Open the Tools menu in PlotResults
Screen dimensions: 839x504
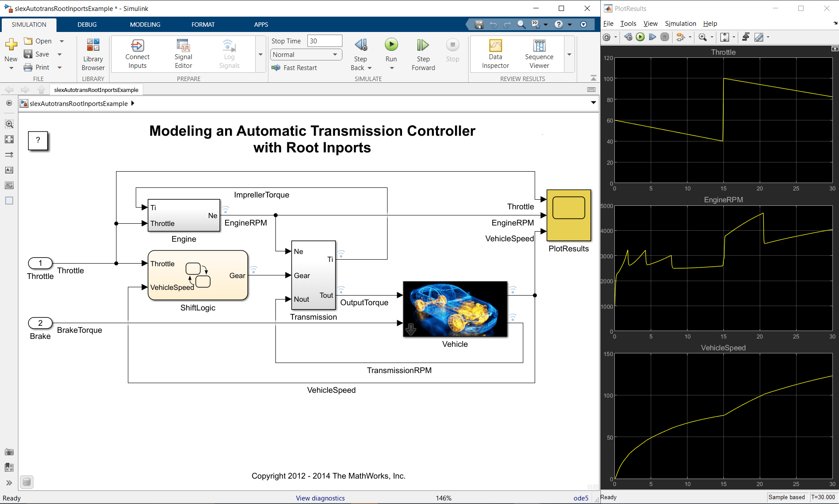click(628, 24)
